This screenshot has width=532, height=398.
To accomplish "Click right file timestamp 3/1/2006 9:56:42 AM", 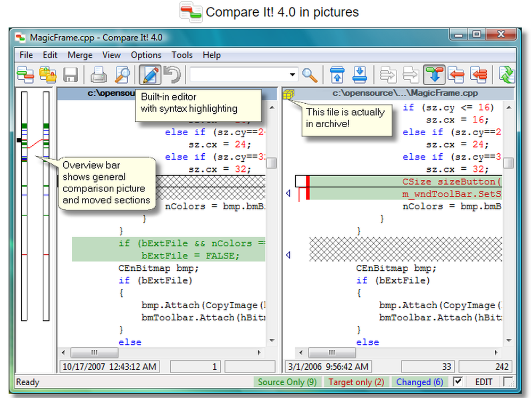I will [x=328, y=367].
